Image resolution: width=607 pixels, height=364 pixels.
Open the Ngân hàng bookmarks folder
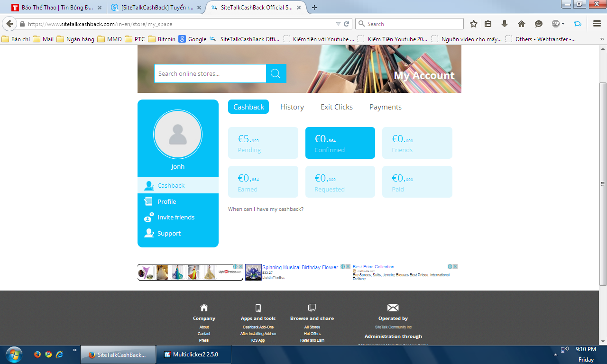[75, 39]
